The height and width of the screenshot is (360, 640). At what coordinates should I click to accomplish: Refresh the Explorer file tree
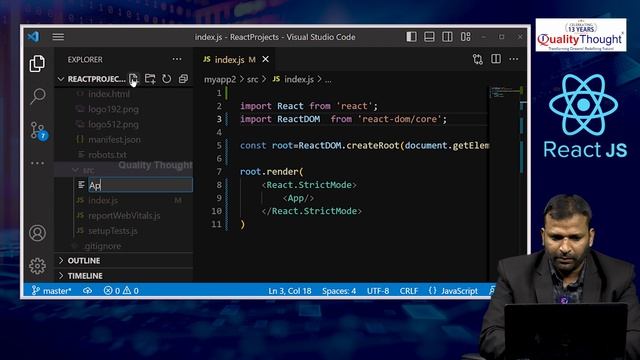(x=167, y=79)
